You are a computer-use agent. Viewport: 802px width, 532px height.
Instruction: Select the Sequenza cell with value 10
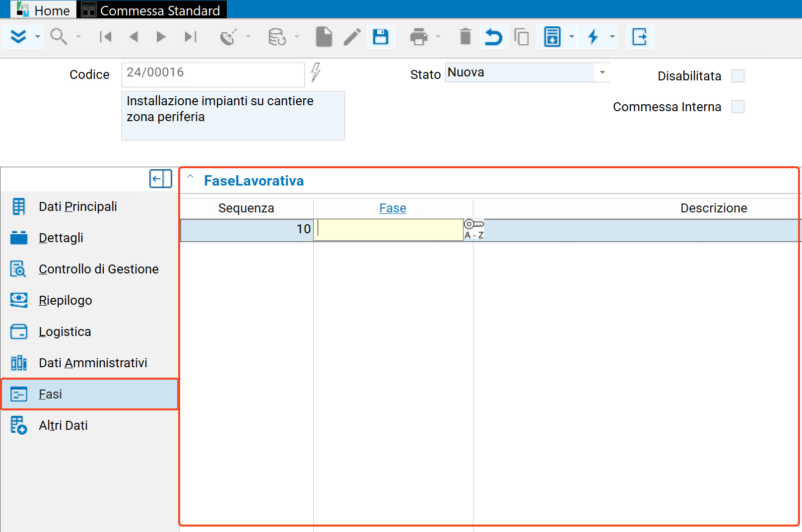click(247, 230)
